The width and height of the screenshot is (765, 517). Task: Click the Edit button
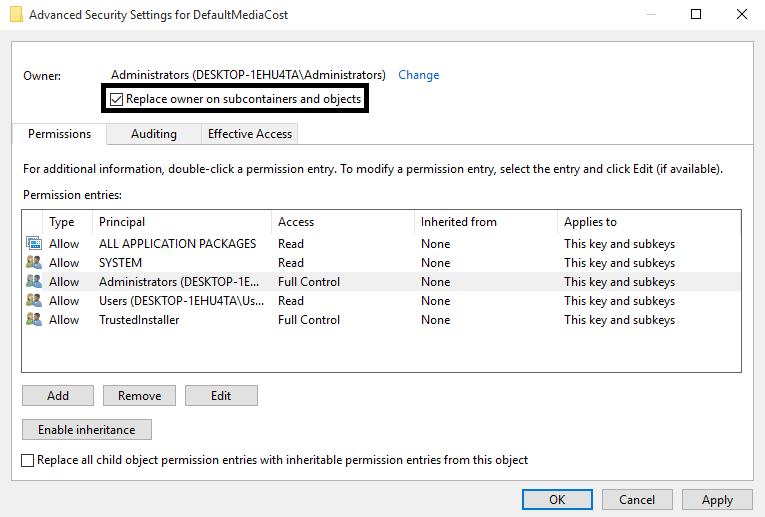click(221, 396)
